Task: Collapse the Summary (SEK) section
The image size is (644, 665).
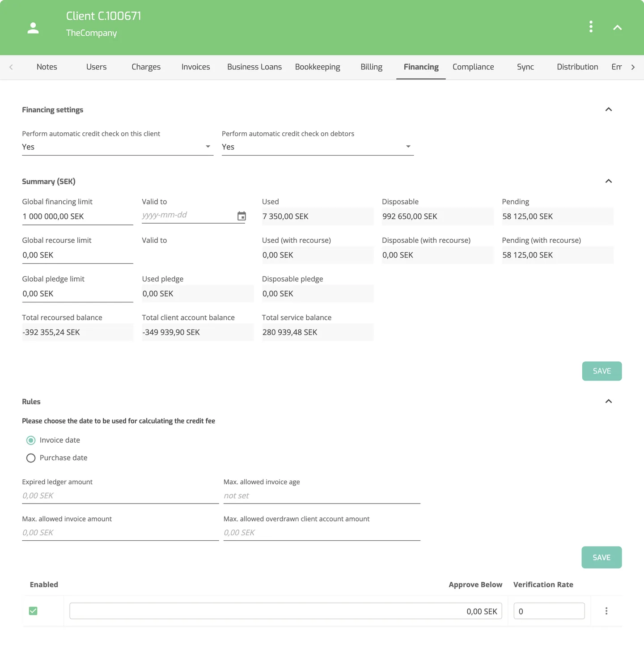Action: pyautogui.click(x=608, y=181)
